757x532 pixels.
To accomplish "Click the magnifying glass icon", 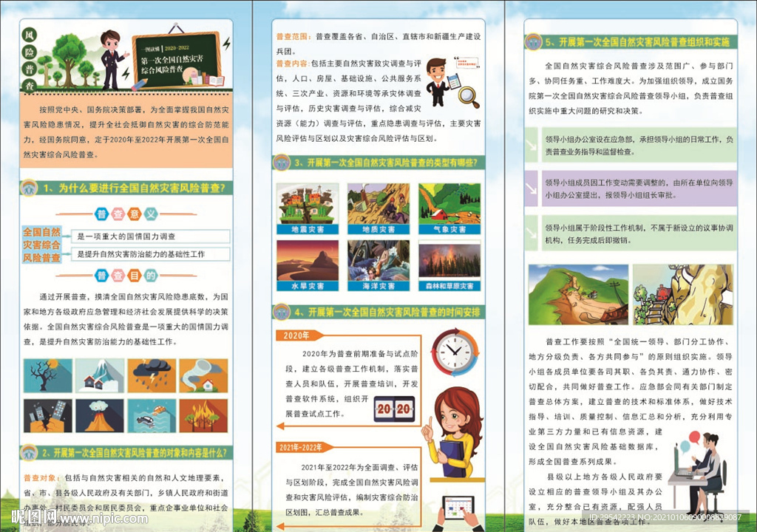I will (468, 96).
